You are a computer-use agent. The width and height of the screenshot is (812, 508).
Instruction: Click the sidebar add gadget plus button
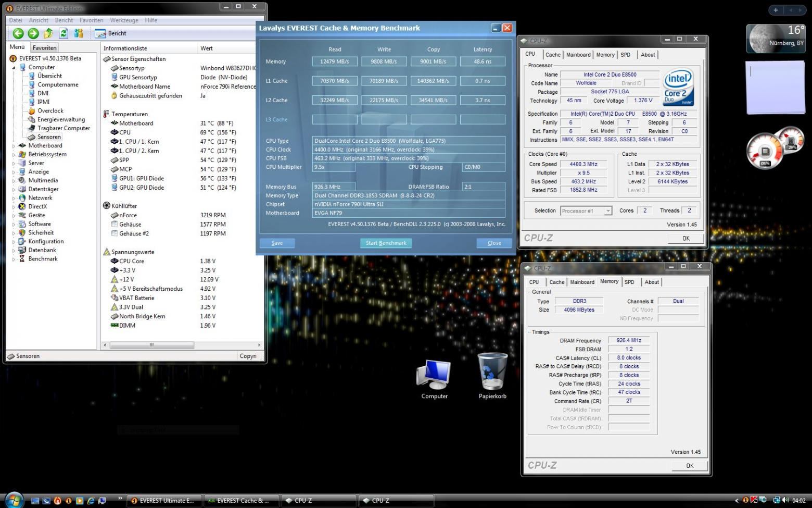(776, 10)
